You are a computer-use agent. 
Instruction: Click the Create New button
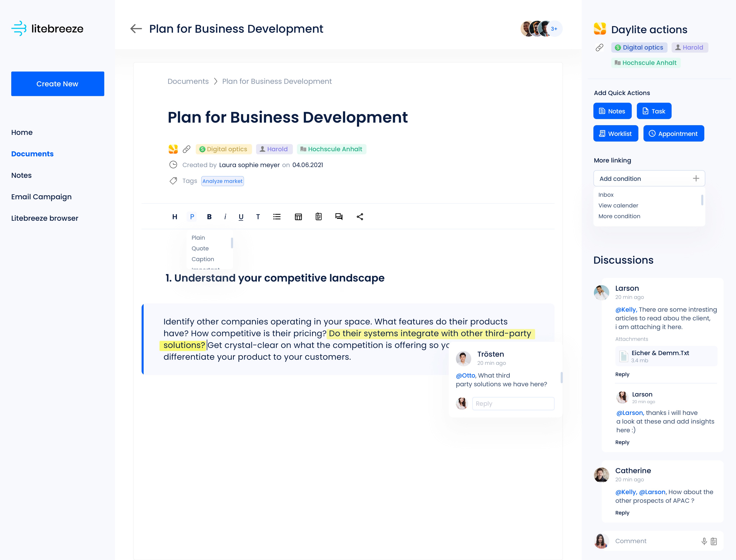[x=57, y=84]
